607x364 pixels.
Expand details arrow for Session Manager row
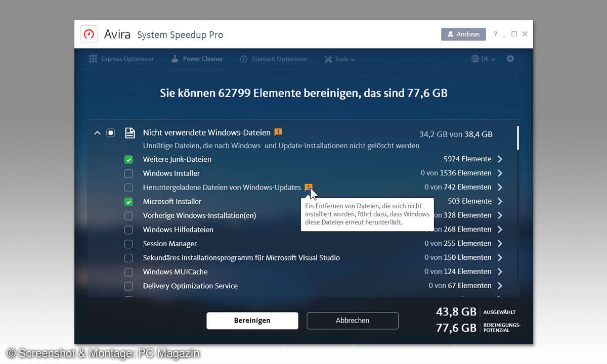coord(500,243)
